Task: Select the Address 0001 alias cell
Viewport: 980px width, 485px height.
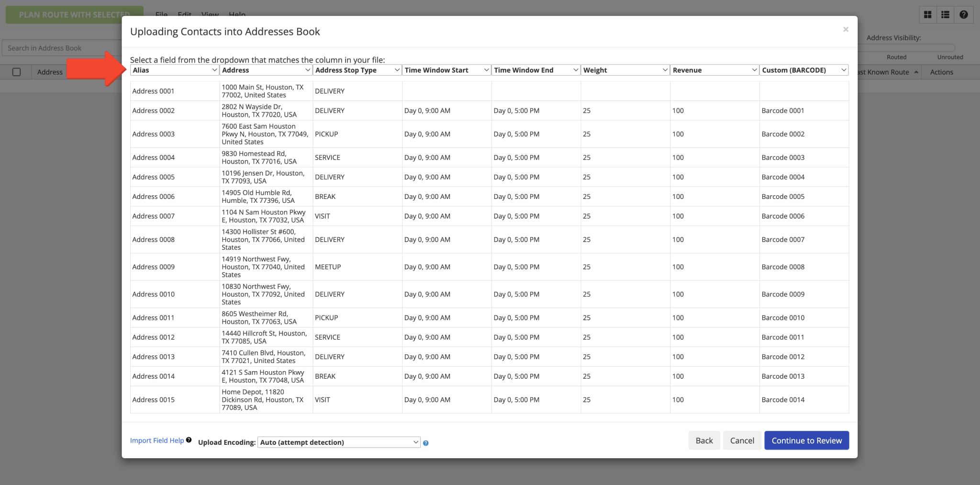Action: [175, 91]
